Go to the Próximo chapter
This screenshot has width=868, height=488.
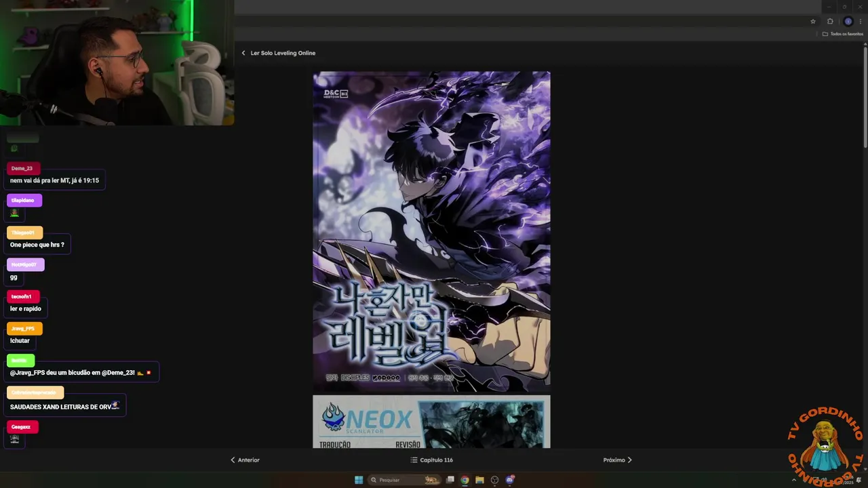click(x=618, y=460)
